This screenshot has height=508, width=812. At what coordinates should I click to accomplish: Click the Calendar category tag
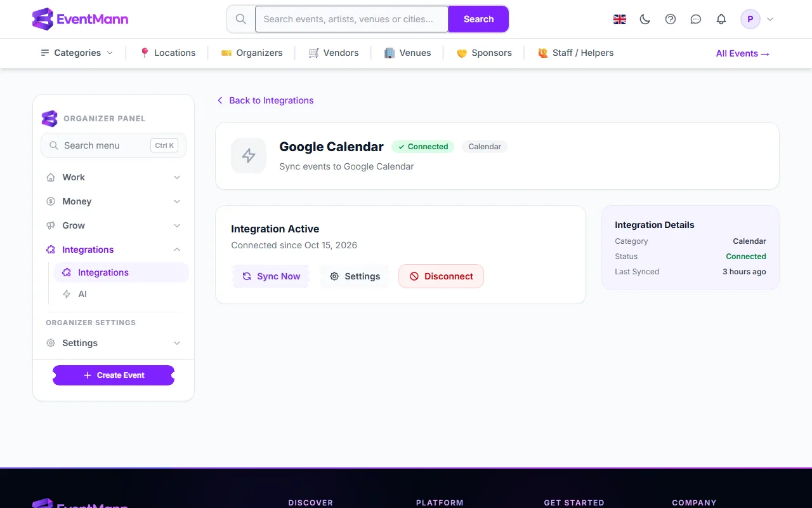[x=485, y=147]
